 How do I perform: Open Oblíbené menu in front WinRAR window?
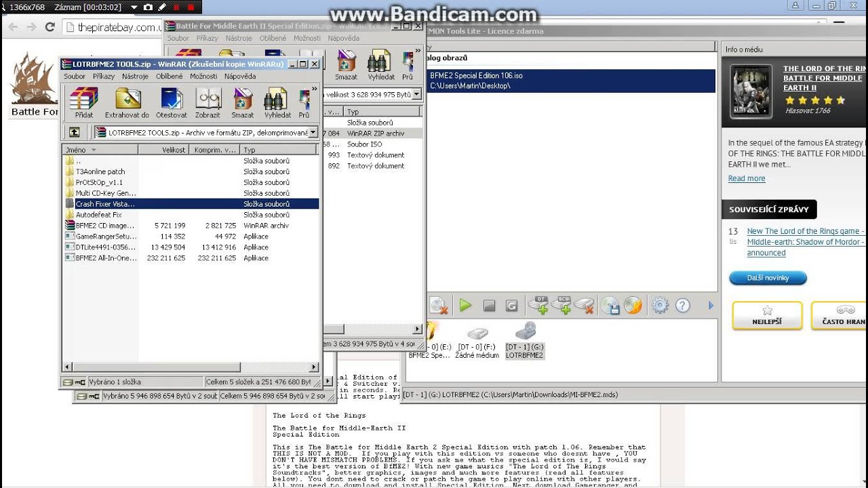pyautogui.click(x=170, y=77)
